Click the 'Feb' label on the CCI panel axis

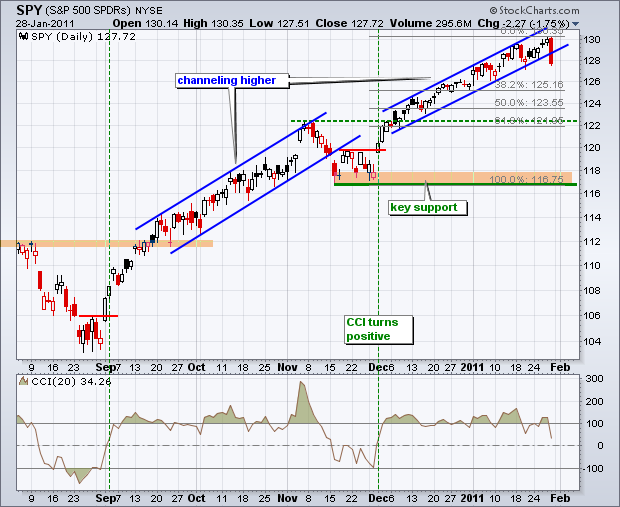tap(560, 498)
